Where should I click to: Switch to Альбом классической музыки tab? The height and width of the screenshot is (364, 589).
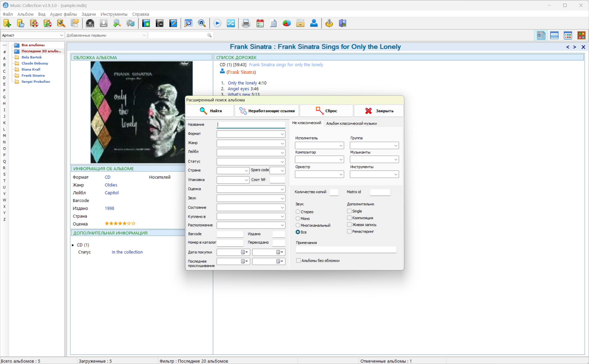tap(351, 123)
